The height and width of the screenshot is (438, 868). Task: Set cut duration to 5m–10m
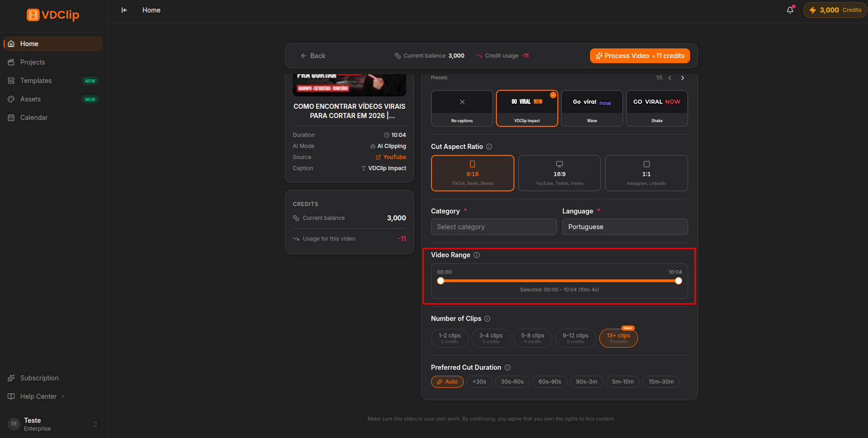(x=623, y=382)
